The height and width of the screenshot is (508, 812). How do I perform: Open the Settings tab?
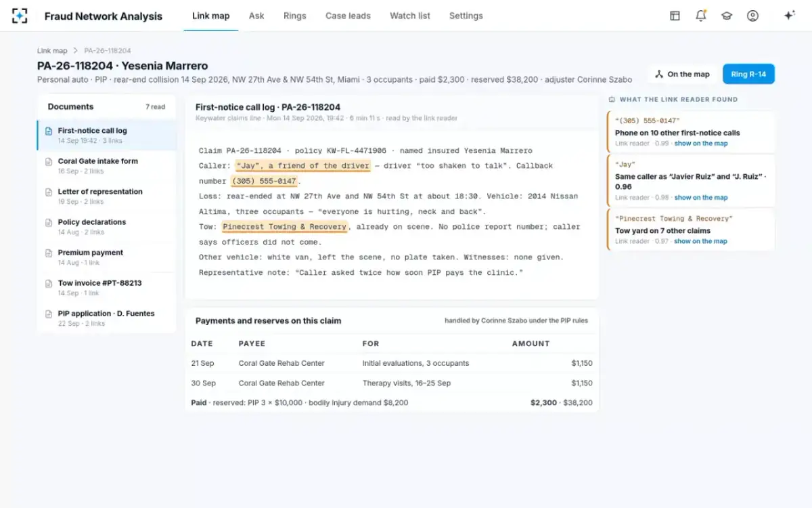(466, 16)
